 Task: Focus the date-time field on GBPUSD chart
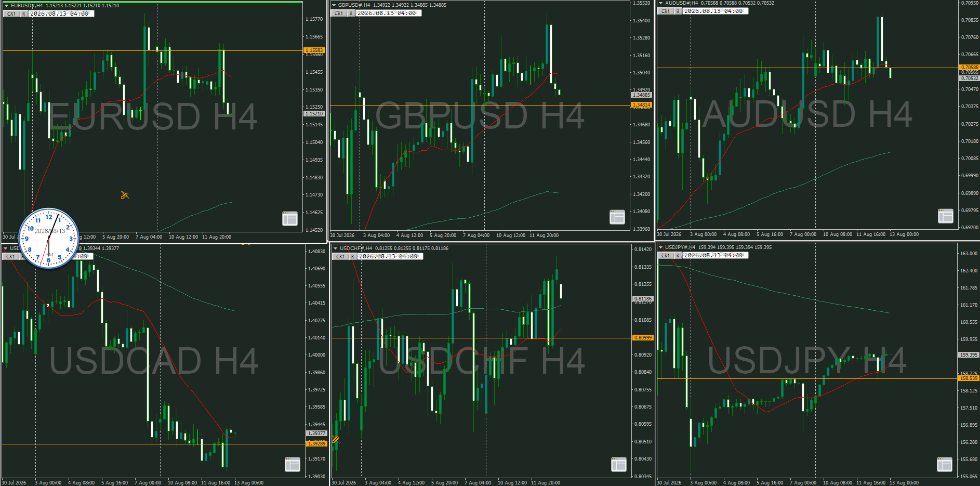coord(389,14)
